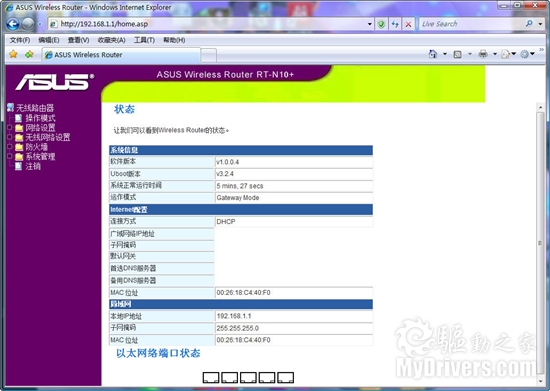The width and height of the screenshot is (550, 391).
Task: Click the ASUS logo
Action: coord(55,82)
